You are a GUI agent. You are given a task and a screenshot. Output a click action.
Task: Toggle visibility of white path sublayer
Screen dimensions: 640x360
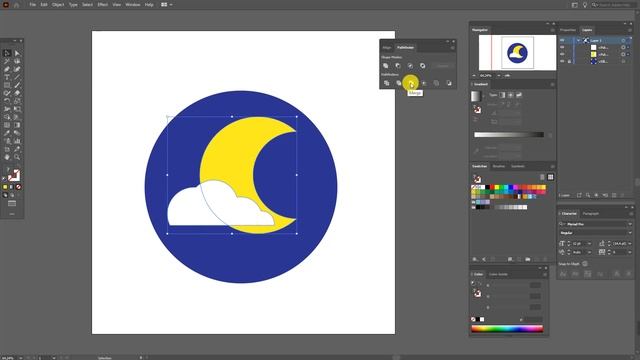562,47
